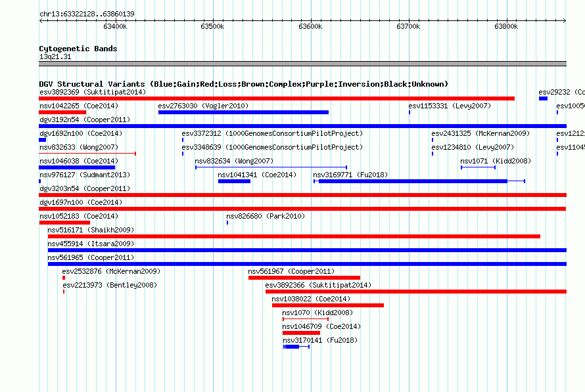Image resolution: width=585 pixels, height=392 pixels.
Task: Click the 63400k ruler position label
Action: (115, 26)
